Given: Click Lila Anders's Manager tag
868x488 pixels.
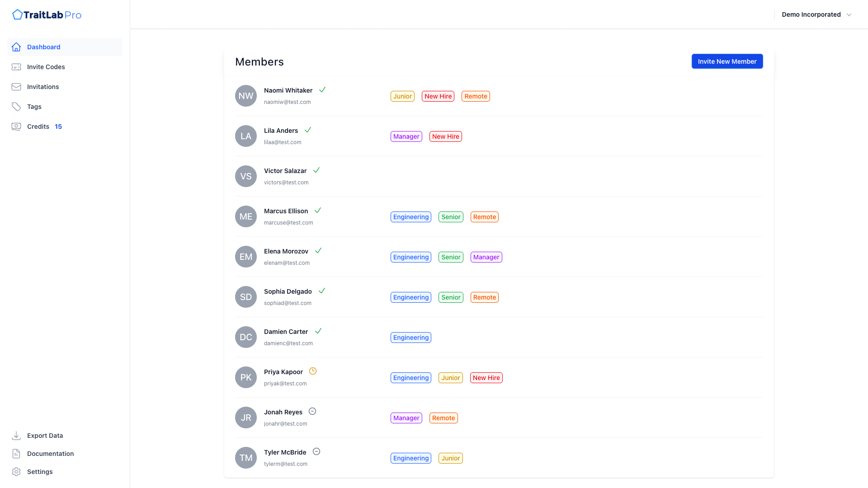Looking at the screenshot, I should point(406,136).
